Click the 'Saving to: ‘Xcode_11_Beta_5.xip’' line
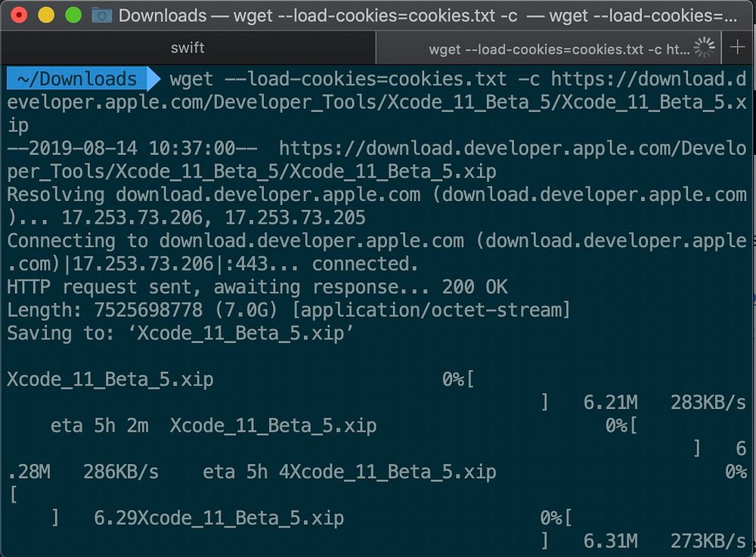Screen dimensions: 756x557 pyautogui.click(x=181, y=333)
